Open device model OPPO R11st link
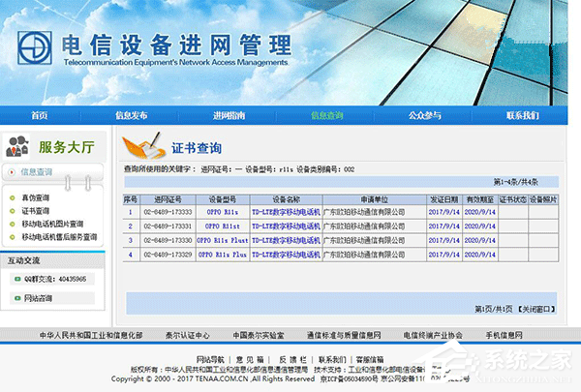Image resolution: width=581 pixels, height=392 pixels. click(x=223, y=226)
